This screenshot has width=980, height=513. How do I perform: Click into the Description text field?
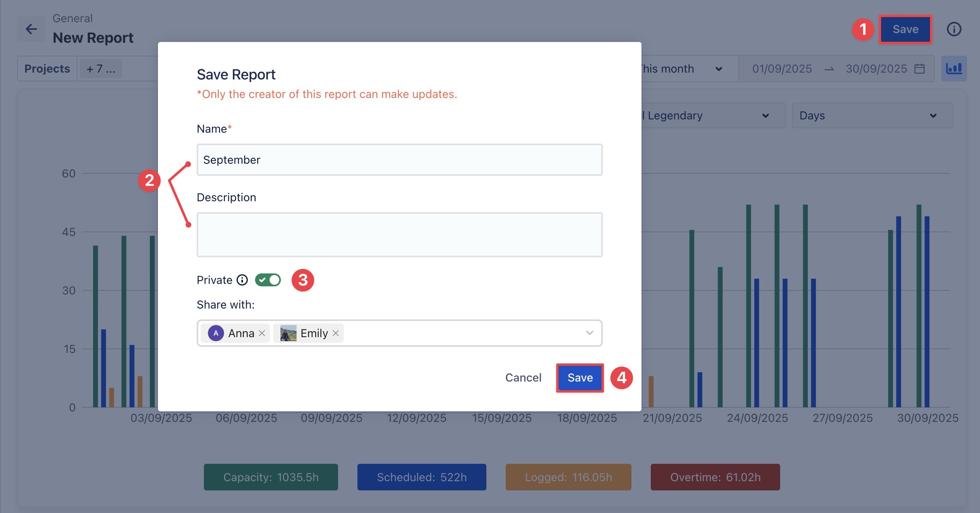pos(399,235)
